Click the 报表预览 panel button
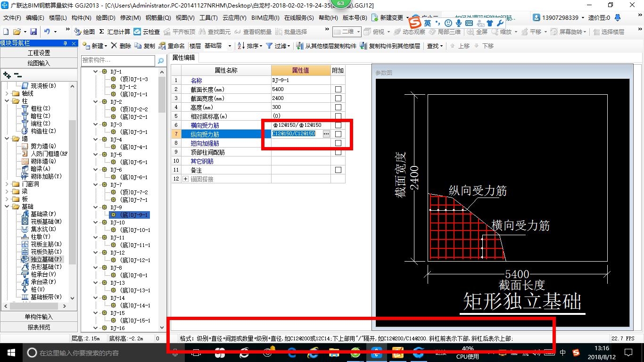 (x=39, y=327)
